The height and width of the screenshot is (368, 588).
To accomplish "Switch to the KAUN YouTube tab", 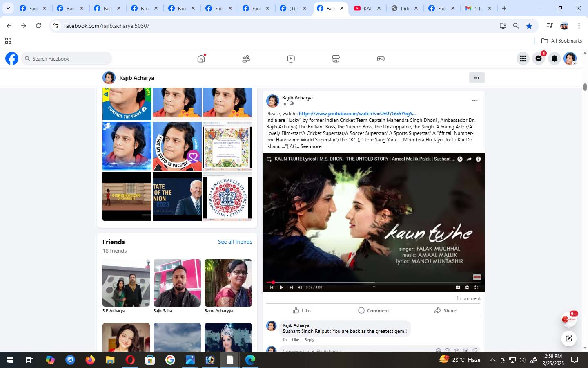I will point(367,8).
